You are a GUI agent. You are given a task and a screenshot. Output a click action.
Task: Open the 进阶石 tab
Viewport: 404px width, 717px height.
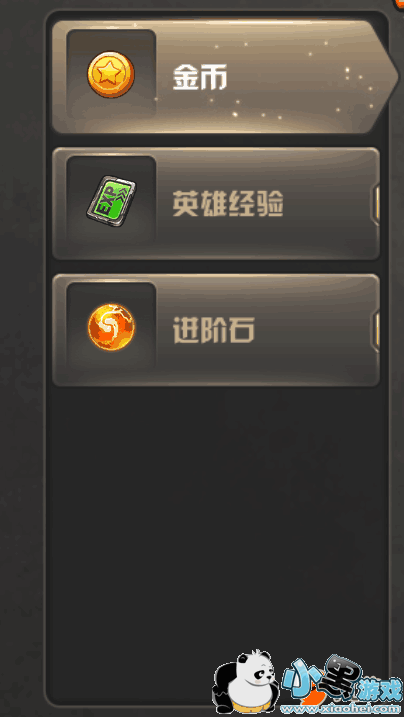point(216,330)
